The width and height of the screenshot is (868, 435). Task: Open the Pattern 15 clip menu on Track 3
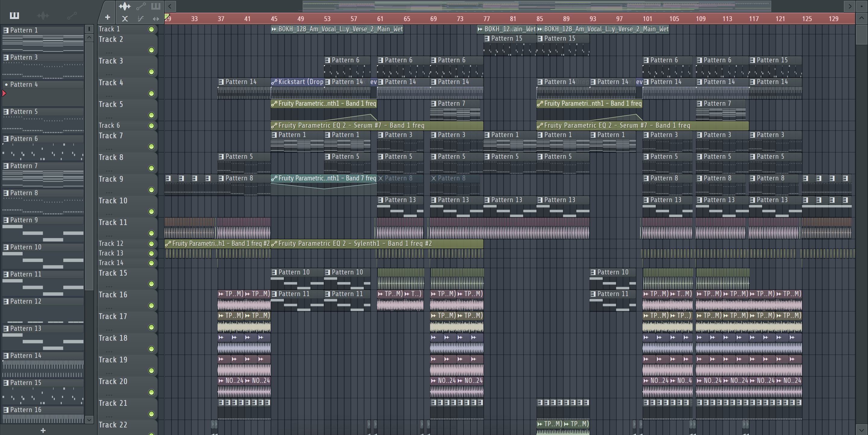(753, 60)
